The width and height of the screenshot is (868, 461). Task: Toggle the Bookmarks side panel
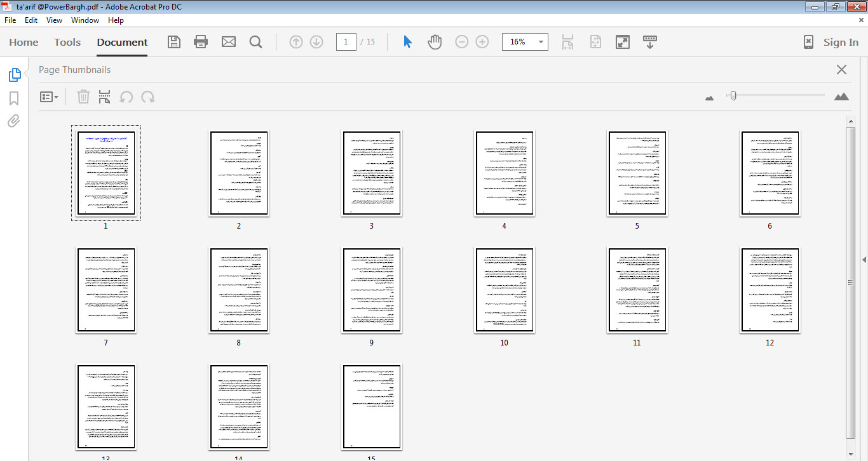[14, 98]
